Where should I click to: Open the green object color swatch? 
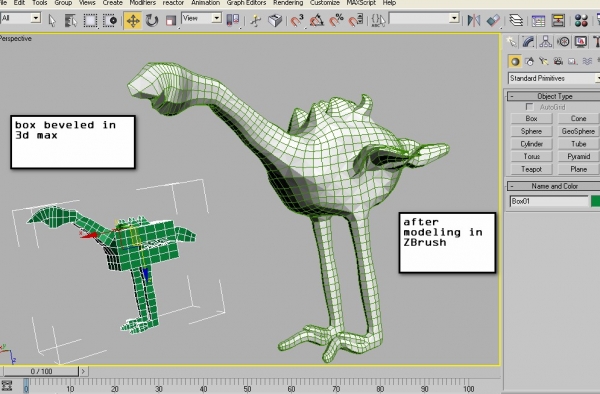[595, 201]
